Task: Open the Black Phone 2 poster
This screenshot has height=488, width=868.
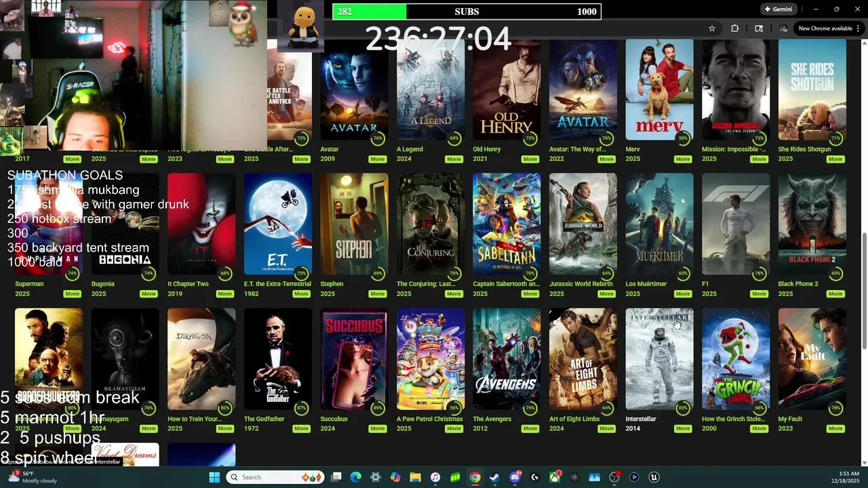Action: pos(812,224)
